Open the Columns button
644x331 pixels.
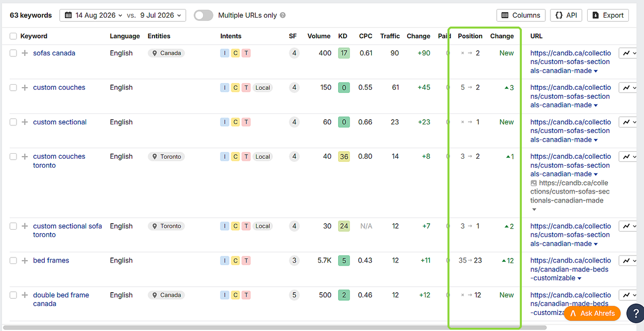521,15
